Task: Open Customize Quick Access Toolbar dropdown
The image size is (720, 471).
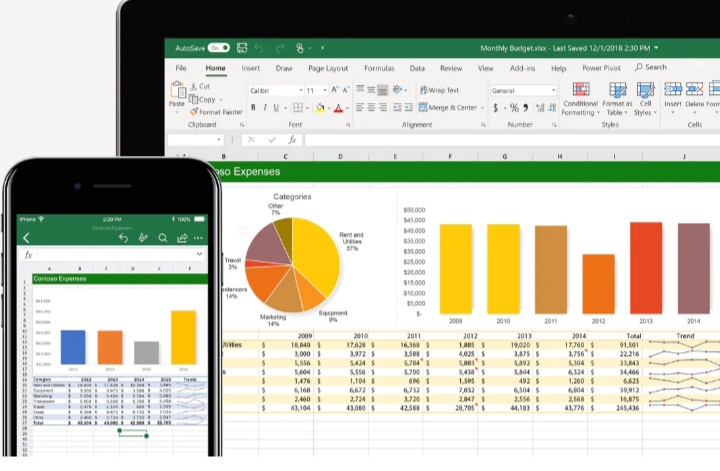Action: pos(322,48)
